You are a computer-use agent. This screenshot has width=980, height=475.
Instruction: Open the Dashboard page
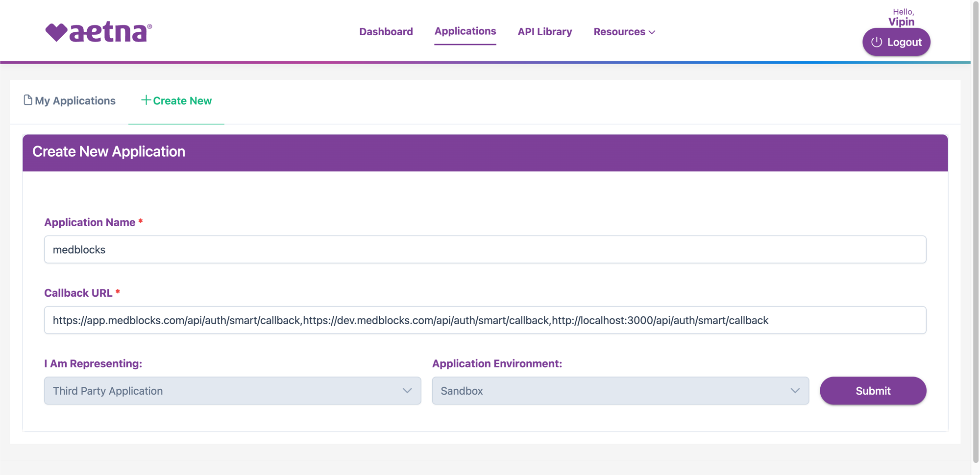[386, 31]
